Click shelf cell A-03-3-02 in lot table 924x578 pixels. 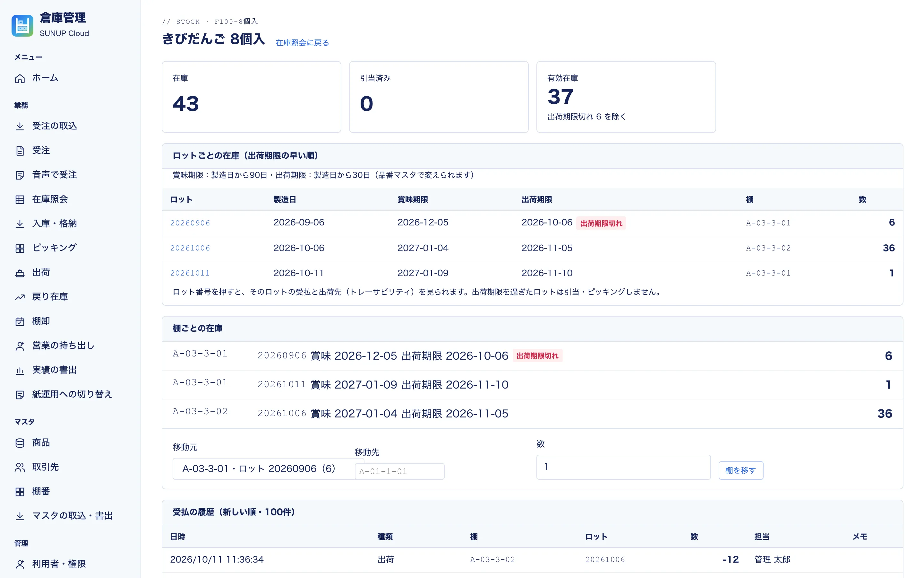coord(768,248)
